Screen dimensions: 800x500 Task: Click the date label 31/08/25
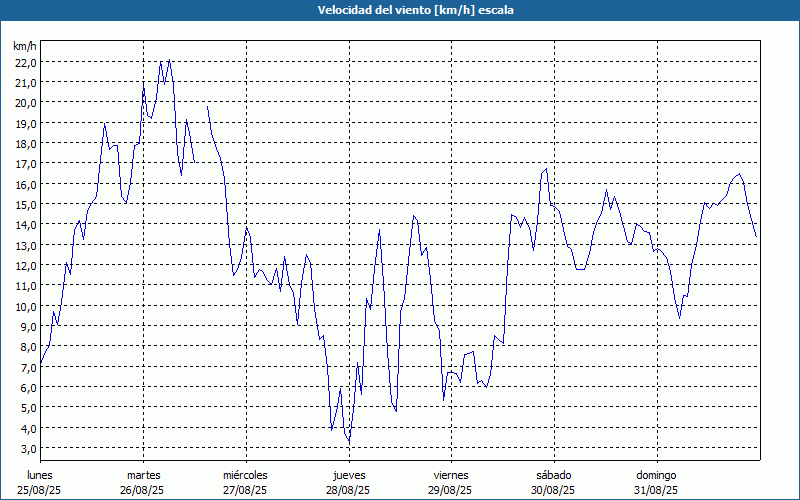click(x=656, y=490)
